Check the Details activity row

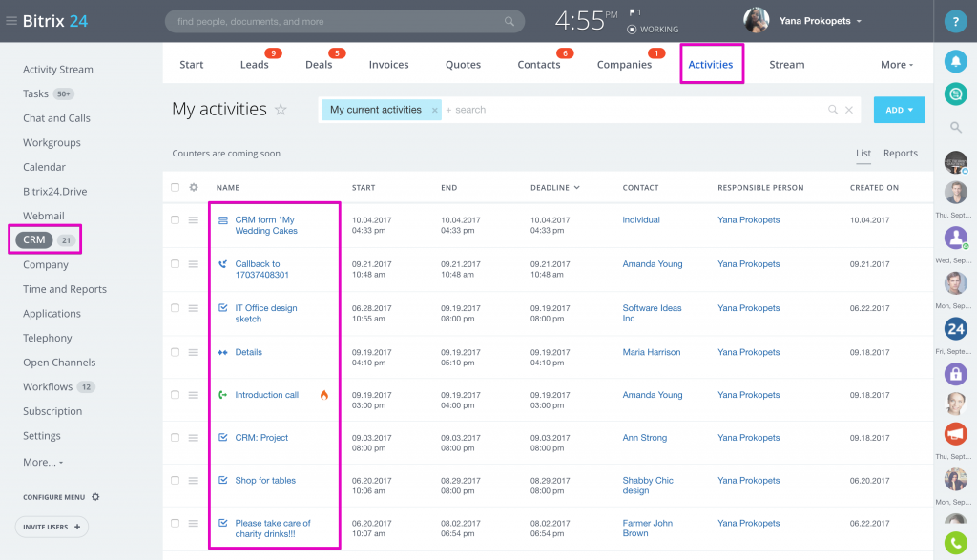pyautogui.click(x=176, y=353)
